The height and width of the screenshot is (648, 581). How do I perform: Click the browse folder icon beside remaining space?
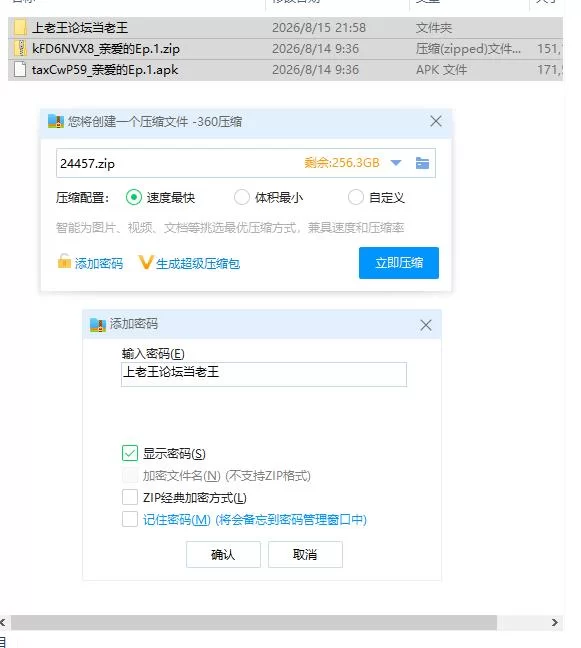click(422, 163)
